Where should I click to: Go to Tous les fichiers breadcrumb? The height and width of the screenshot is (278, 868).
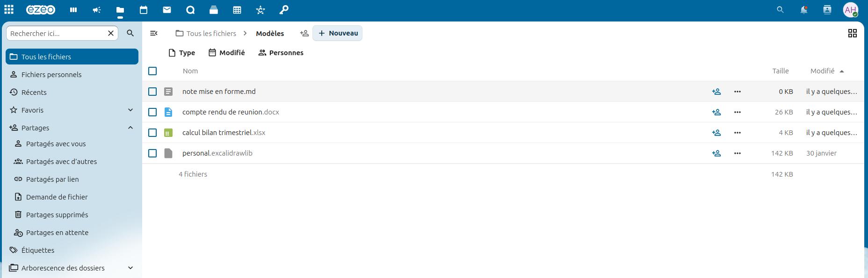(x=206, y=33)
